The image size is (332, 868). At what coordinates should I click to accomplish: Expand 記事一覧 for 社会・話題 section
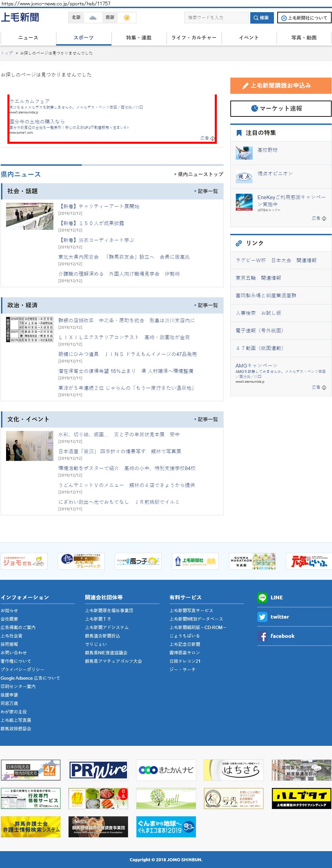coord(206,191)
